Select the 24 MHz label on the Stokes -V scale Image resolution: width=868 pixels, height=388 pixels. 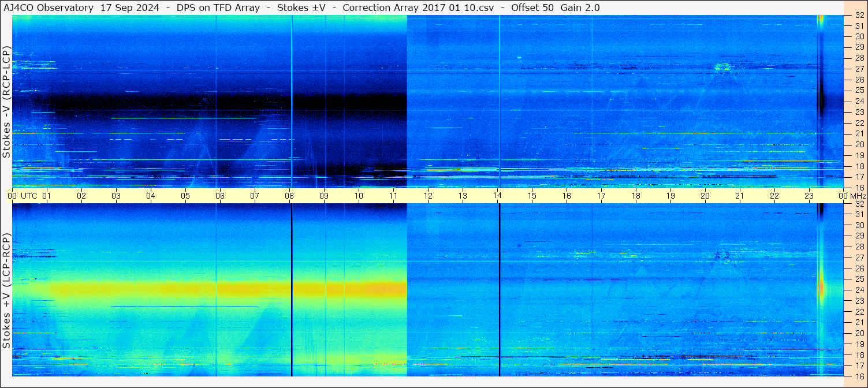click(x=859, y=101)
